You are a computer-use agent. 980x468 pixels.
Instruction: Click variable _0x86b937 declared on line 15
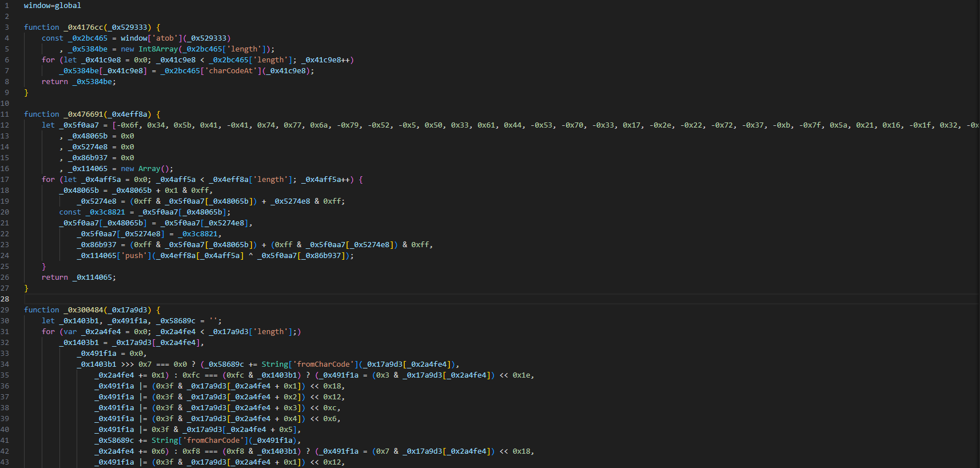point(87,158)
